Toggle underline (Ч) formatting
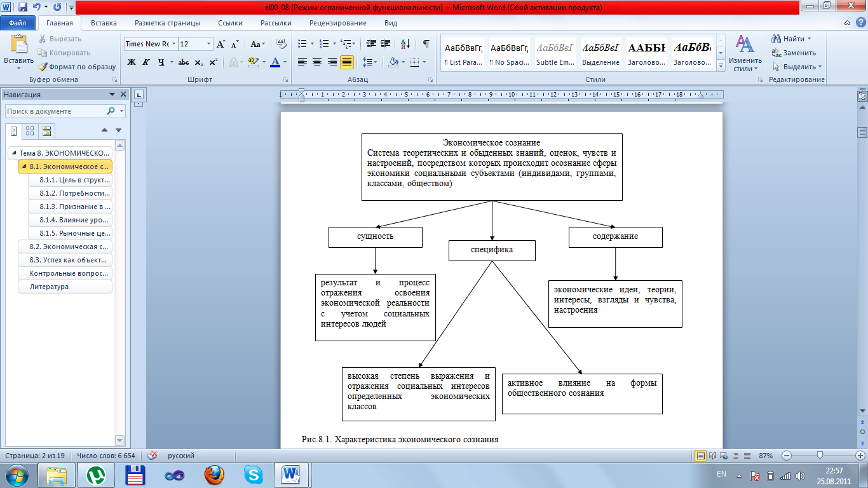Image resolution: width=868 pixels, height=488 pixels. click(161, 62)
